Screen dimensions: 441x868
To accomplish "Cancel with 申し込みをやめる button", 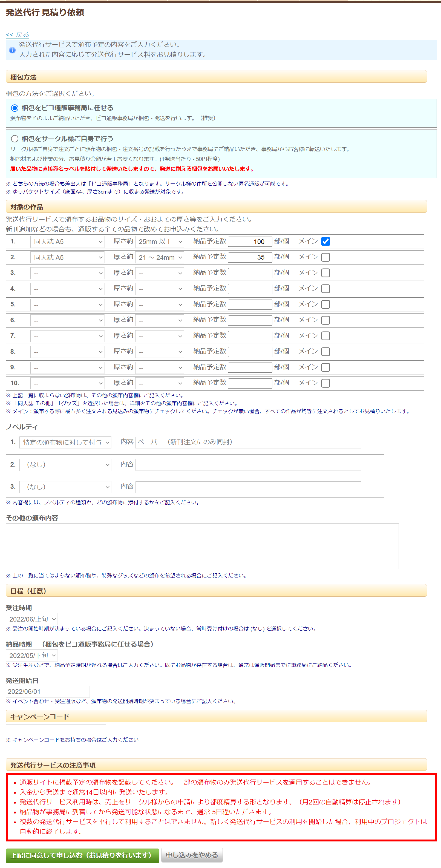I will [x=192, y=855].
